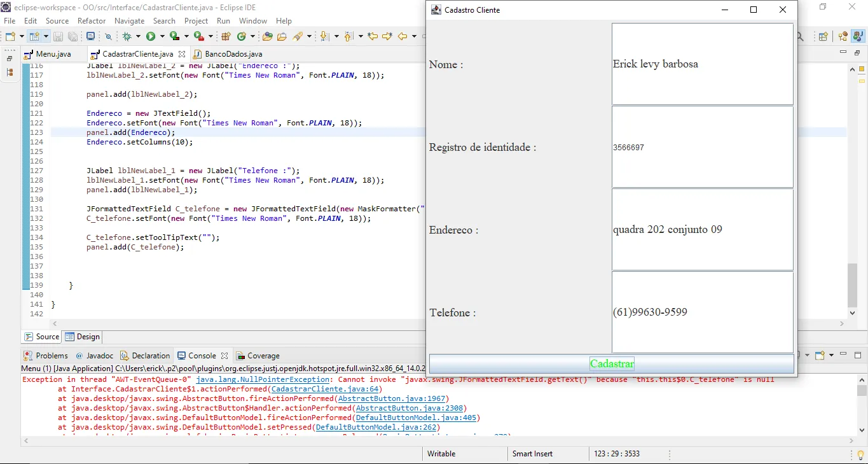Expand the Debug dropdown arrow
Image resolution: width=868 pixels, height=464 pixels.
pos(139,36)
